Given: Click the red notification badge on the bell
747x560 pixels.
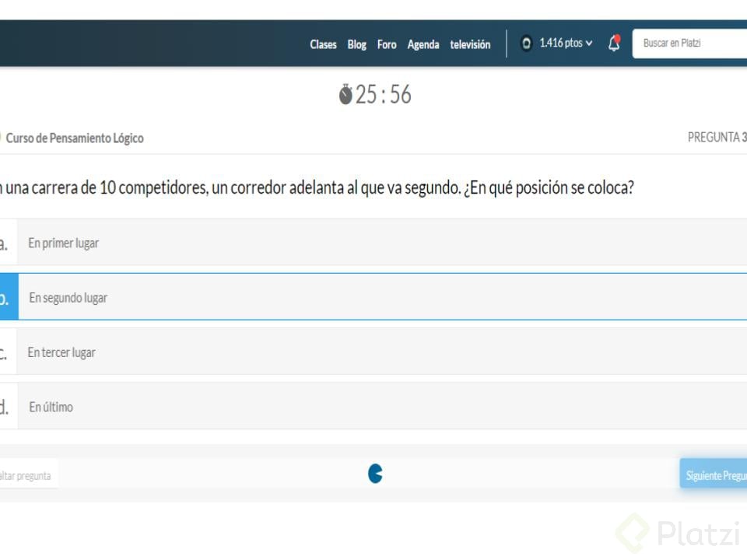Looking at the screenshot, I should (618, 37).
